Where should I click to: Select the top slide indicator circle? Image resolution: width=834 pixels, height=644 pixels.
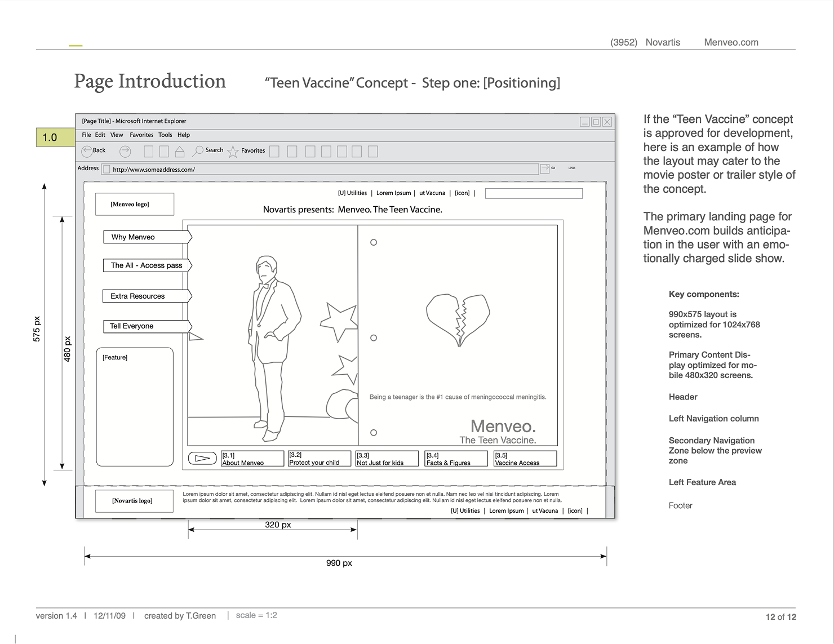click(374, 242)
